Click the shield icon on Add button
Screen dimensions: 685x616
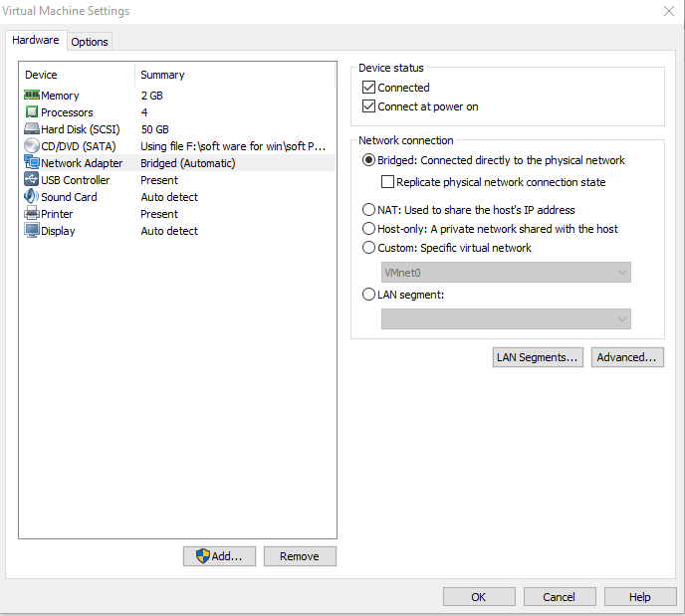point(203,555)
